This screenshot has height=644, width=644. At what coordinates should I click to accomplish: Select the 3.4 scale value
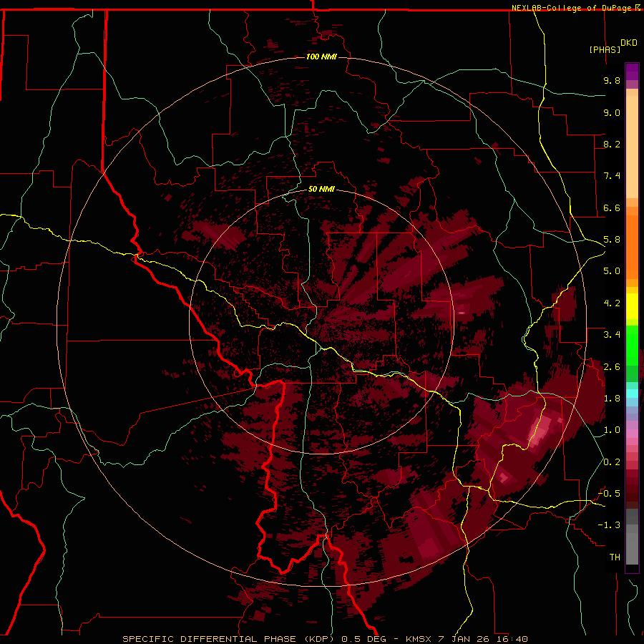[612, 335]
